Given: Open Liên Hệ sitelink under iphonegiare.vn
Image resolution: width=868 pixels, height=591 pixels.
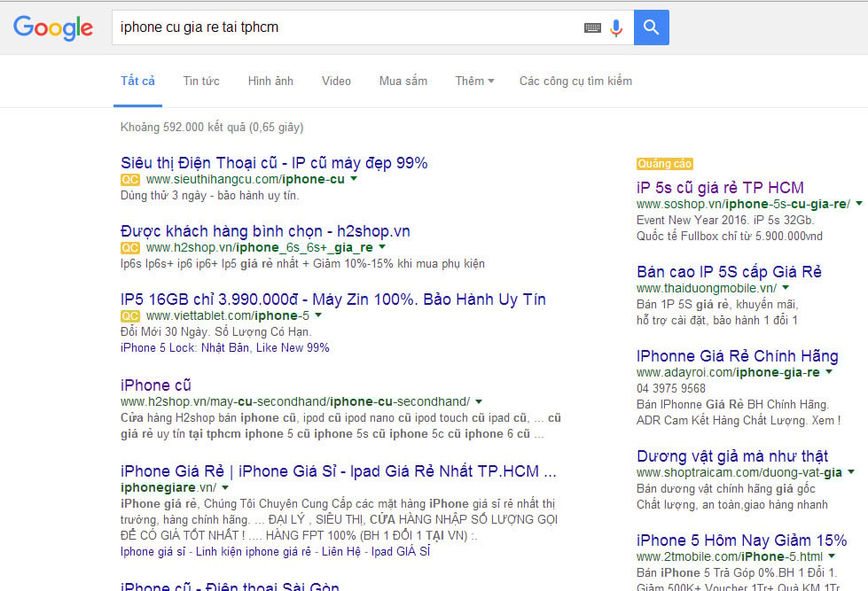Looking at the screenshot, I should [x=341, y=552].
